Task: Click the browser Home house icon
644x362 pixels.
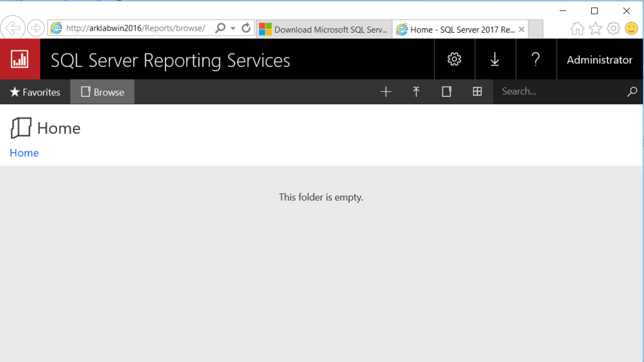Action: tap(577, 28)
